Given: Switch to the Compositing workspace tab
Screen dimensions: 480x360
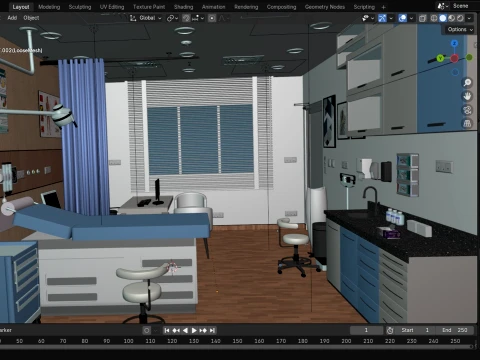Looking at the screenshot, I should point(281,7).
